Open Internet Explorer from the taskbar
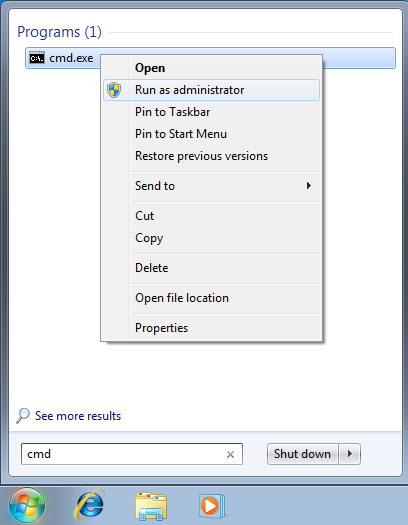This screenshot has height=525, width=408. point(89,505)
